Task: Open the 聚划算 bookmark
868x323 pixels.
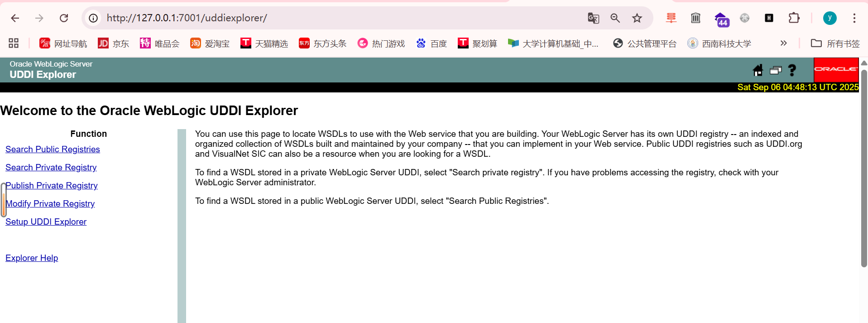Action: [x=478, y=43]
